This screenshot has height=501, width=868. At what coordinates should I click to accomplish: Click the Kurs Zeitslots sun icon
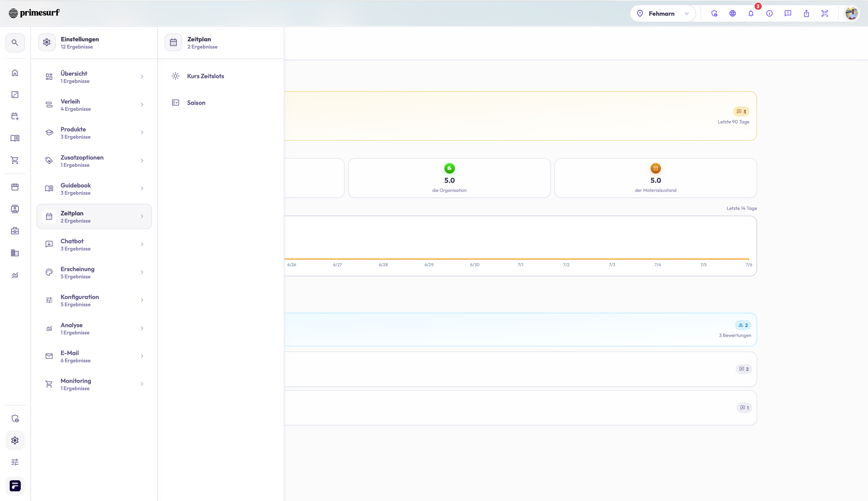pos(175,76)
